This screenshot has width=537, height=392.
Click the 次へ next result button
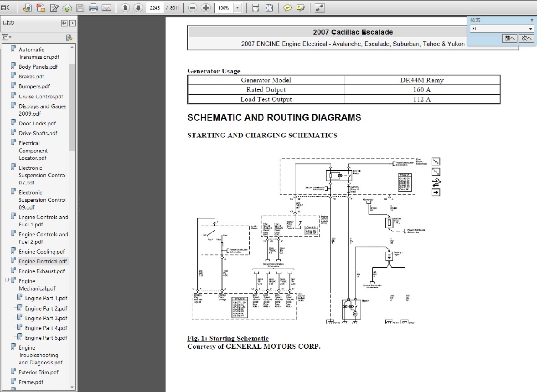[x=527, y=38]
